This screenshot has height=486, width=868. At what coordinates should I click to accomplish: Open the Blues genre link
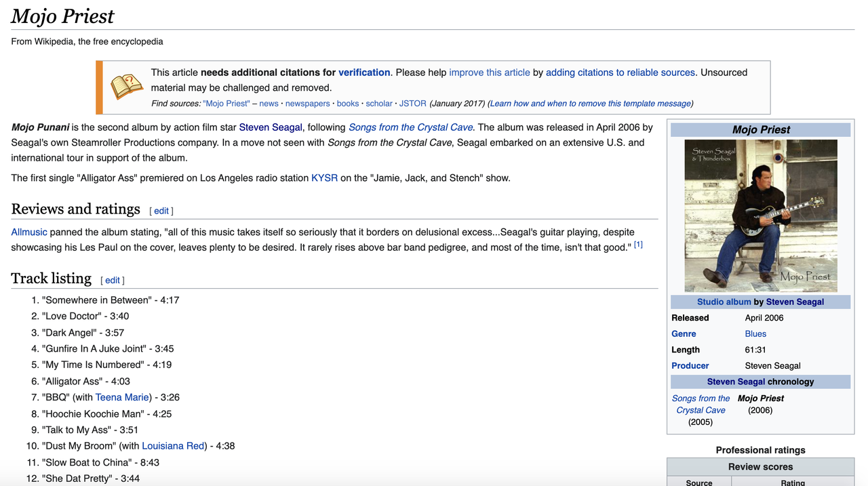(755, 334)
